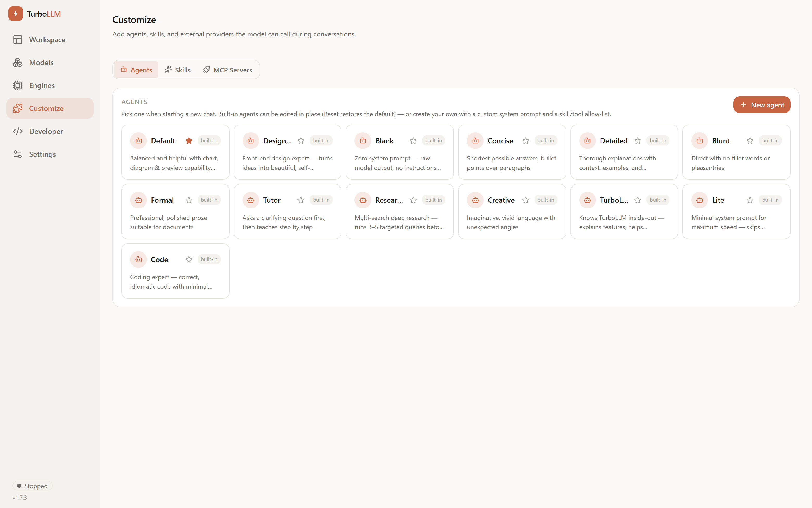Star the Concise agent as favorite
The height and width of the screenshot is (508, 812).
(x=526, y=141)
